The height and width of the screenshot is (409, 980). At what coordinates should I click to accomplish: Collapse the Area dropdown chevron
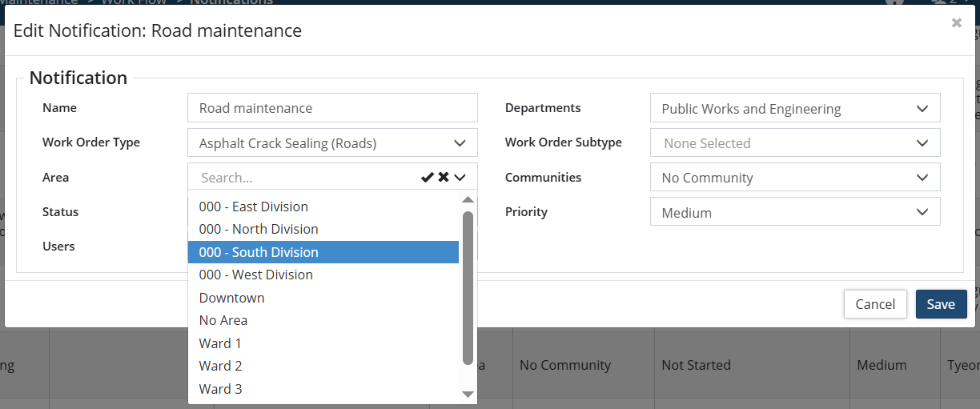[460, 178]
